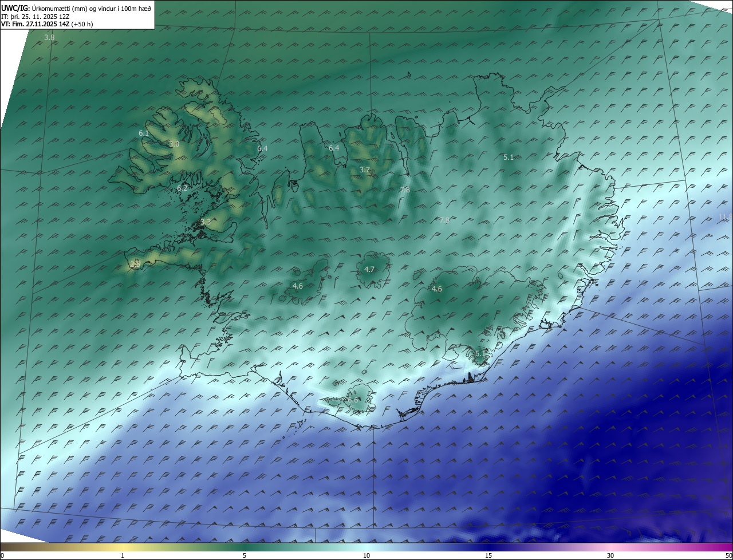Click the 3.0 value label on the map
733x560 pixels.
point(174,144)
